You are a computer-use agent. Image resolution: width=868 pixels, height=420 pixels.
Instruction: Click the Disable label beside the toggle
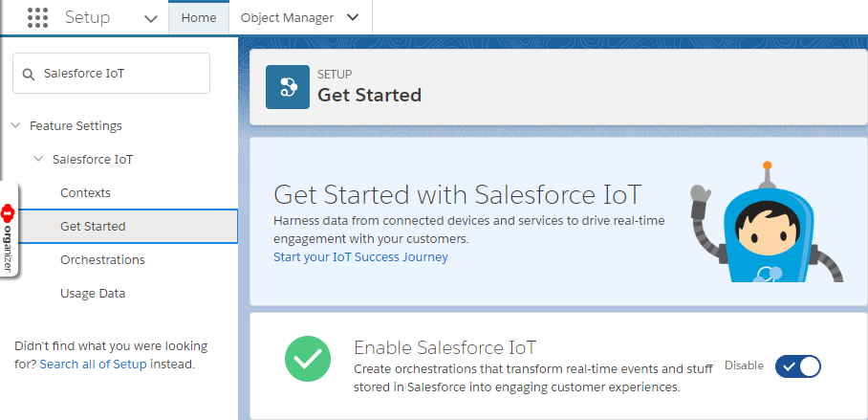tap(744, 365)
